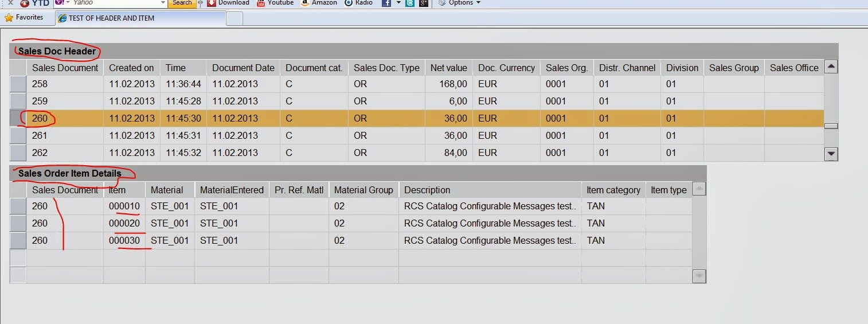868x324 pixels.
Task: Click the header table scrollbar thumb
Action: point(831,126)
